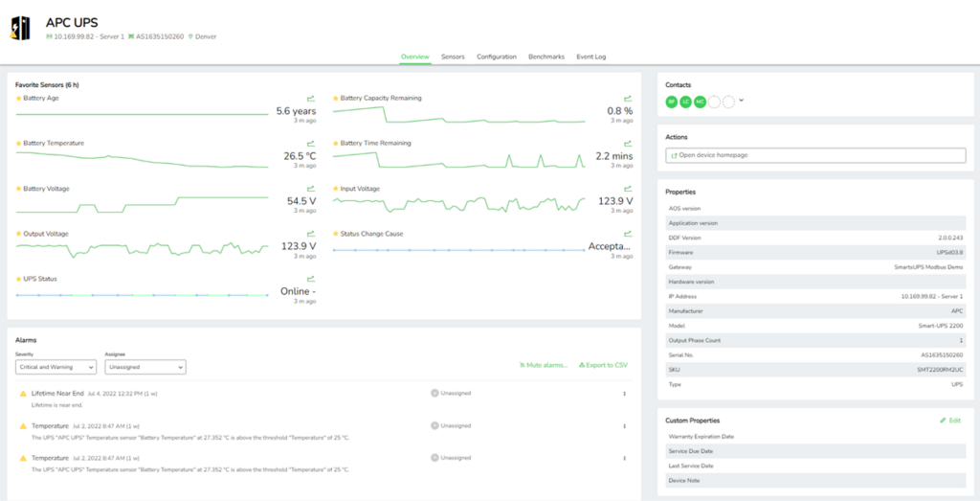Open the chart icon for UPS Status
This screenshot has width=980, height=501.
pyautogui.click(x=311, y=279)
